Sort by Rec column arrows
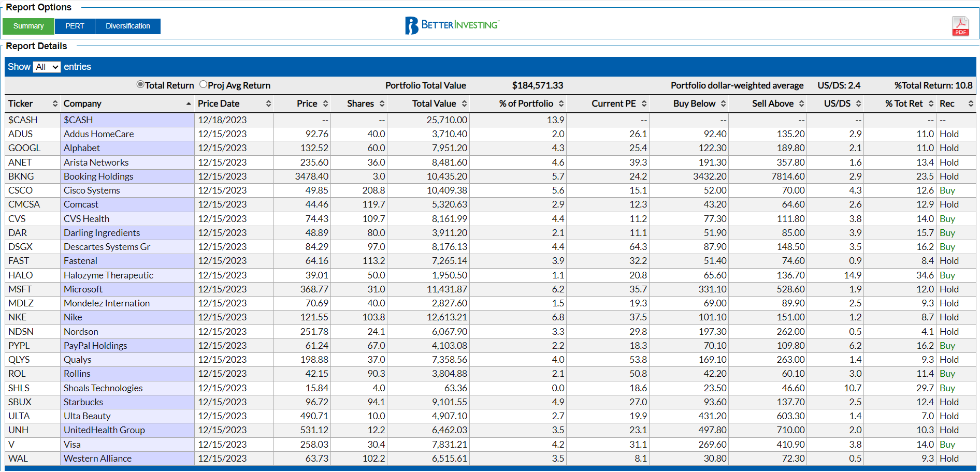This screenshot has width=980, height=472. 971,104
